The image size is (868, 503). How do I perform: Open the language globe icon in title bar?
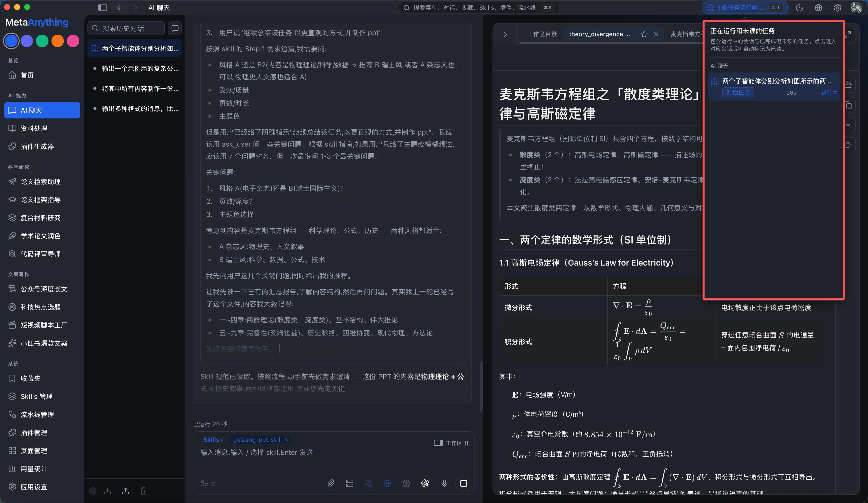[819, 8]
